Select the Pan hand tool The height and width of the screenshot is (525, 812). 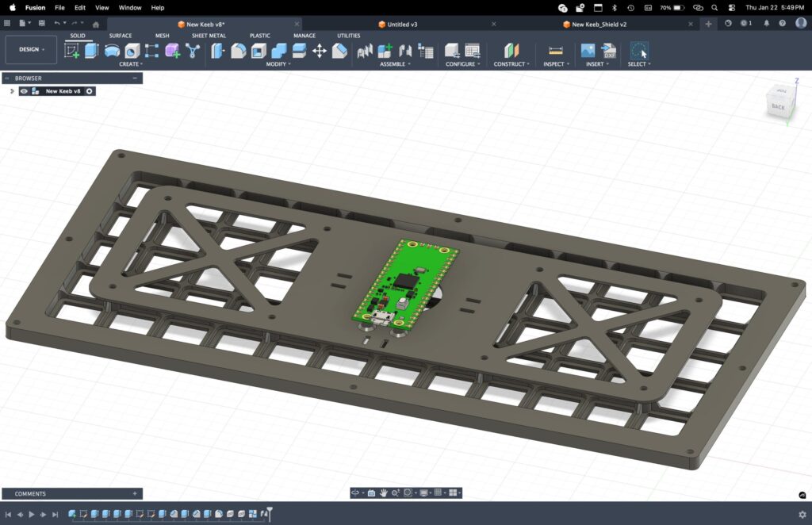[x=383, y=492]
